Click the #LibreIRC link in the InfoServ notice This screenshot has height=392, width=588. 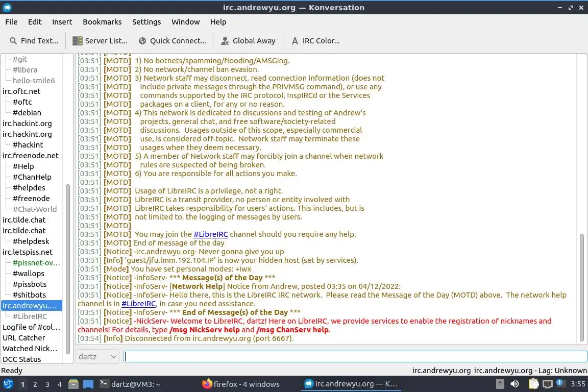click(x=138, y=304)
